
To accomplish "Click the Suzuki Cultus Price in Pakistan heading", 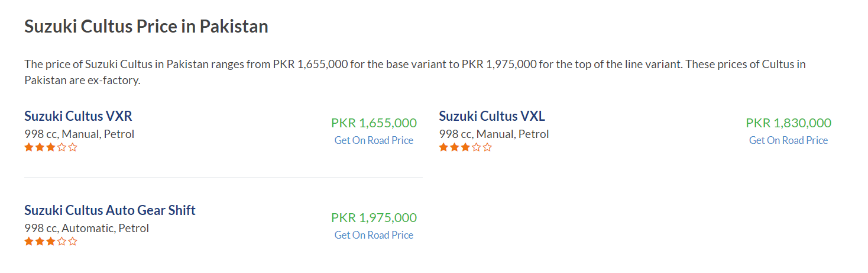I will 146,27.
